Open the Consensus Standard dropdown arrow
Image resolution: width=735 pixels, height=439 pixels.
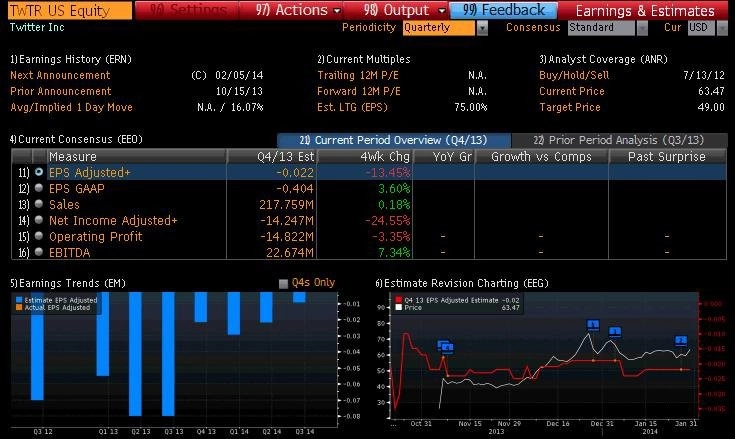(642, 28)
